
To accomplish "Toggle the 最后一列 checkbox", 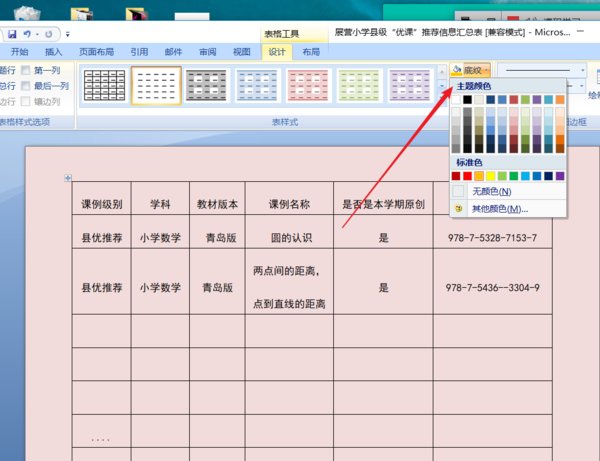I will coord(26,86).
